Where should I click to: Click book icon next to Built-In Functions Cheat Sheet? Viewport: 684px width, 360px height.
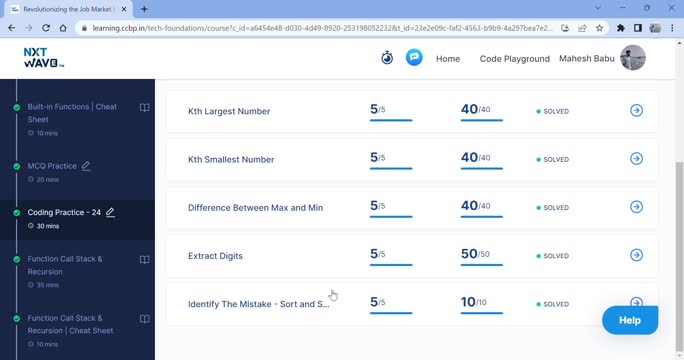click(x=144, y=108)
